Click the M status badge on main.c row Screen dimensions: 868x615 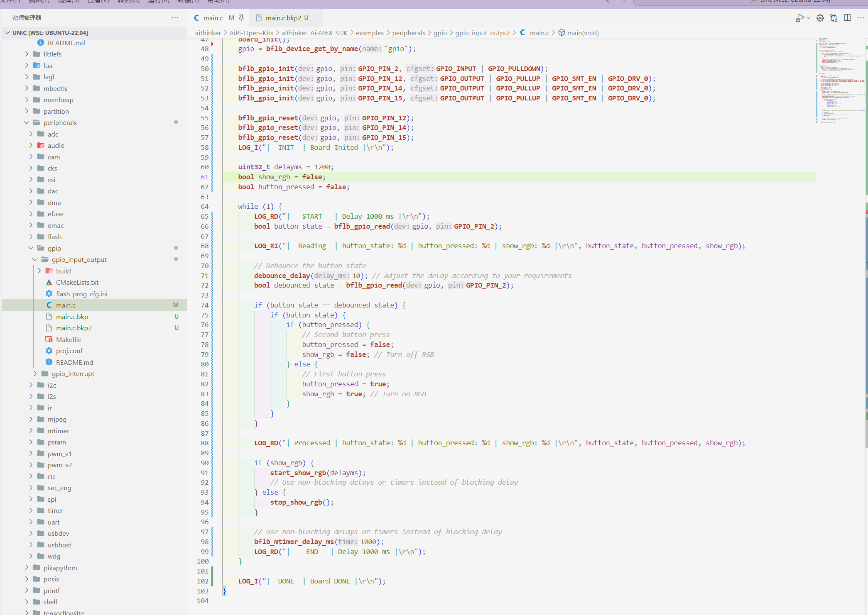click(176, 305)
